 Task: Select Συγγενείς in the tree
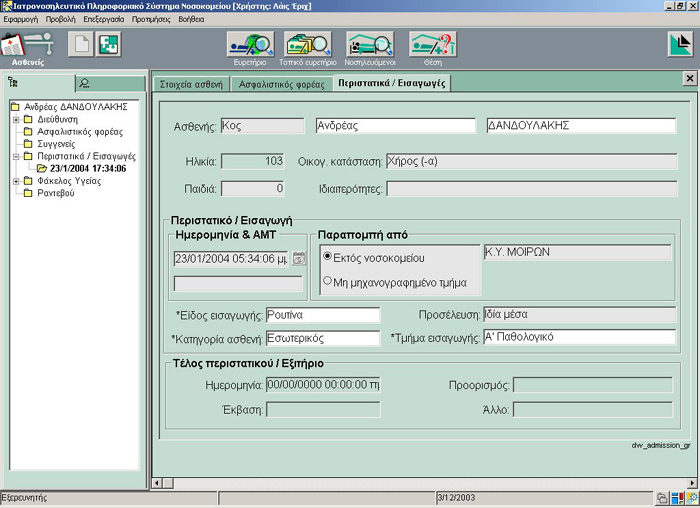[x=56, y=144]
